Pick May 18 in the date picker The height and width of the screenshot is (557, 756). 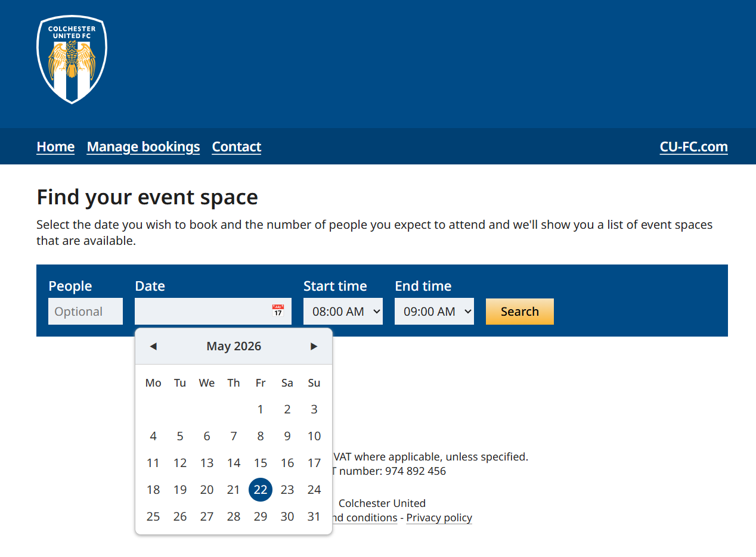coord(153,490)
